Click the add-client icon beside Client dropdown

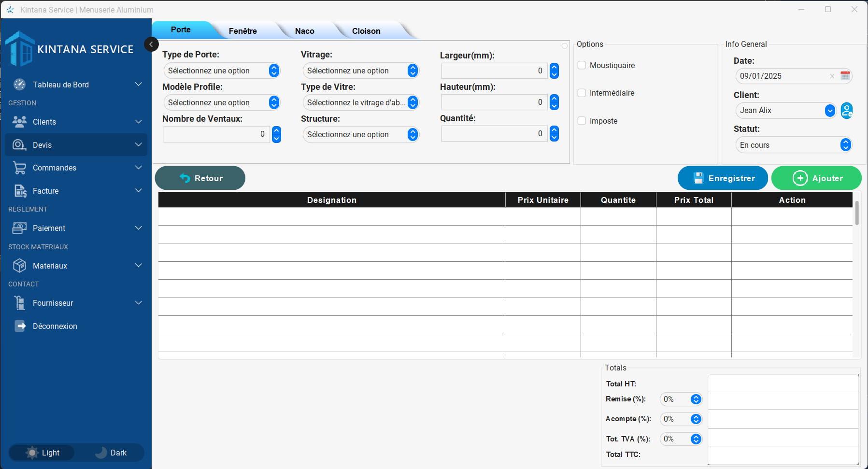(x=846, y=111)
